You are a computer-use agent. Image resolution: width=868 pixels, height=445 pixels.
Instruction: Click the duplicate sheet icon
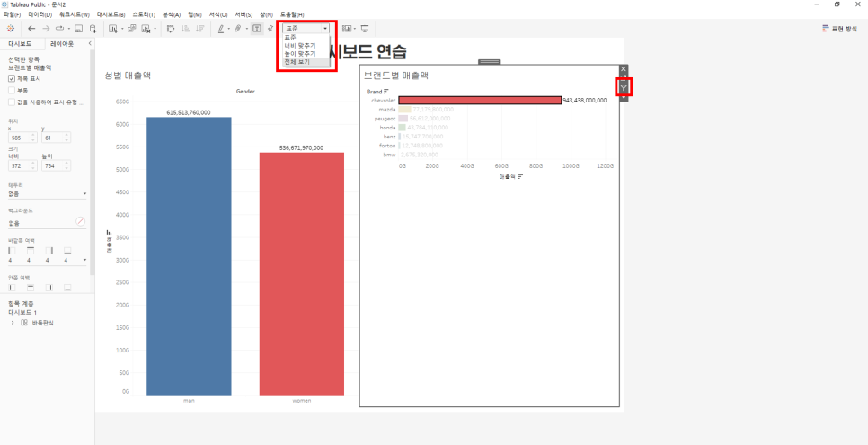[x=132, y=28]
